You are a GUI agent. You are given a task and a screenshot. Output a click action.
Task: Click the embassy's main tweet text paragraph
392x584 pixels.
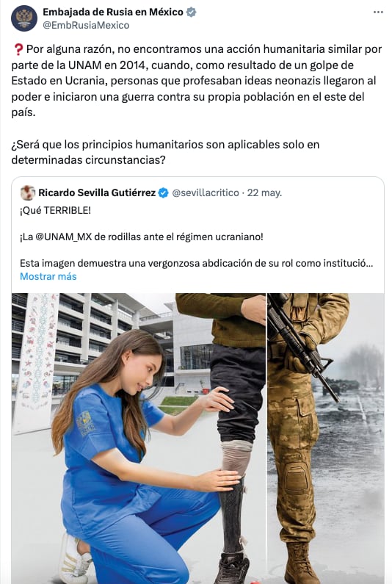point(197,81)
